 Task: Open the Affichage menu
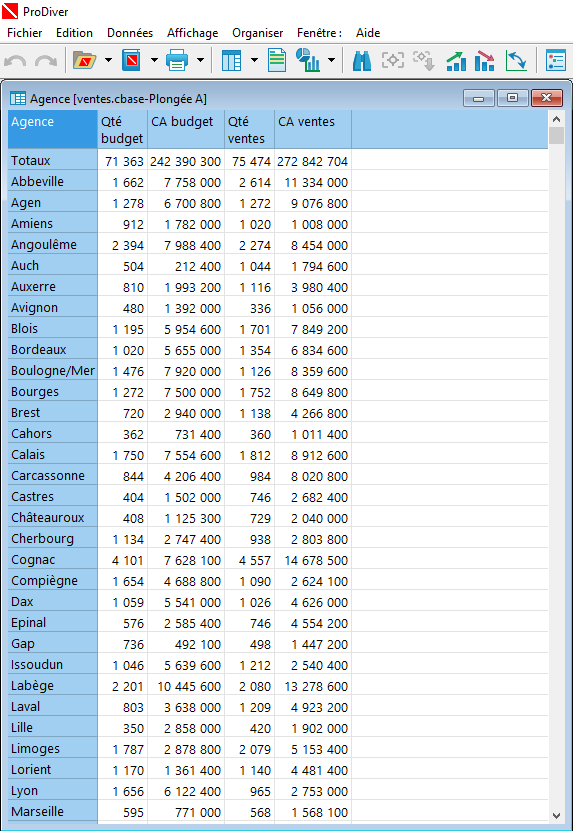[192, 33]
